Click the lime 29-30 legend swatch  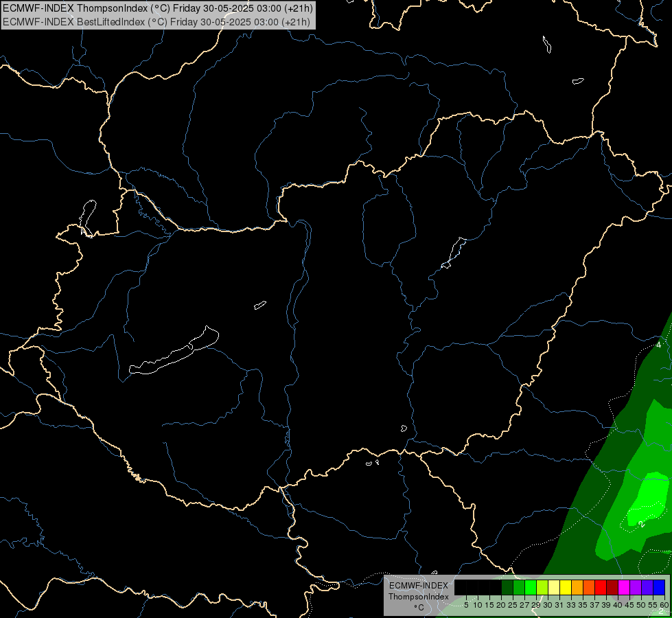[x=542, y=587]
